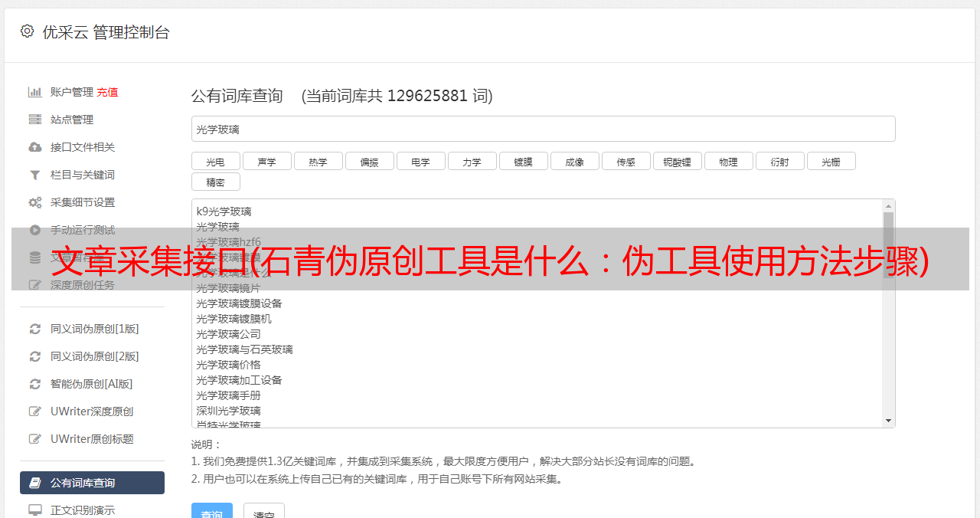Click the result 光学玻璃加工设备
The height and width of the screenshot is (518, 980).
pyautogui.click(x=239, y=380)
